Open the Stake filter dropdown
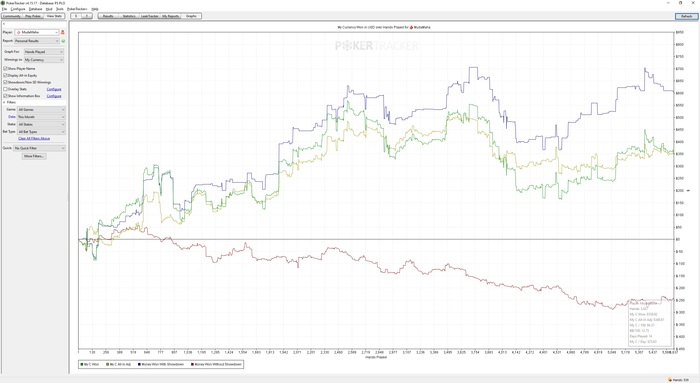This screenshot has height=383, width=700. [42, 125]
